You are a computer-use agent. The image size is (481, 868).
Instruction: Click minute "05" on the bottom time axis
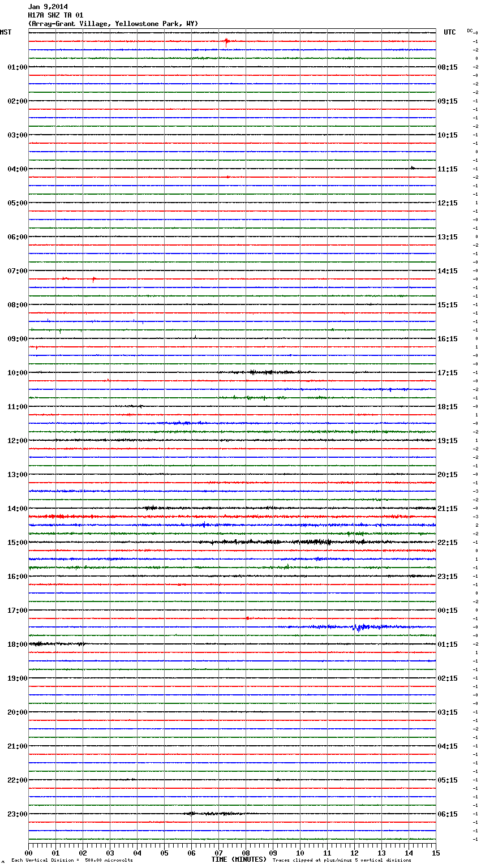(x=164, y=853)
